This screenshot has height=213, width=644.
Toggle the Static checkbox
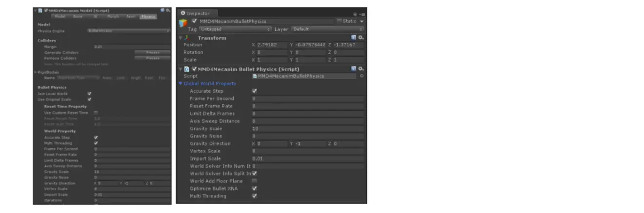point(339,21)
